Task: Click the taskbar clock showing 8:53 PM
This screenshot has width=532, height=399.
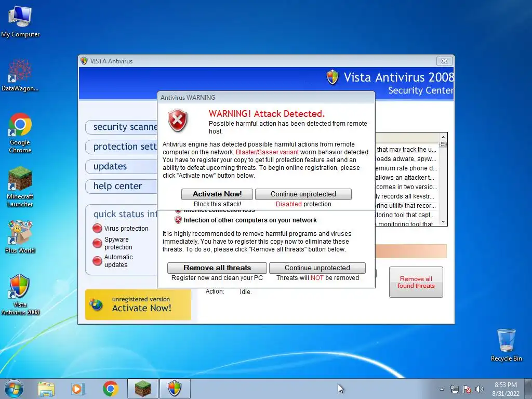Action: [x=506, y=389]
